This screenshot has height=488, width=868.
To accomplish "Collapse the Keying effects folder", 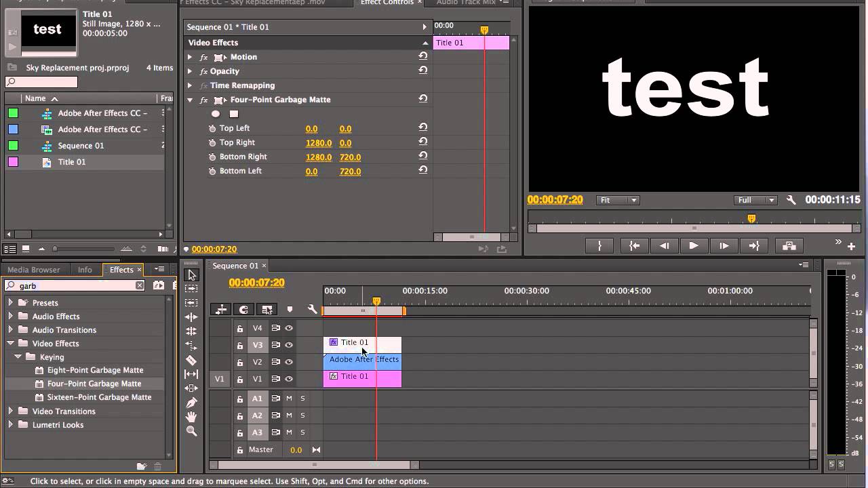I will [x=18, y=357].
